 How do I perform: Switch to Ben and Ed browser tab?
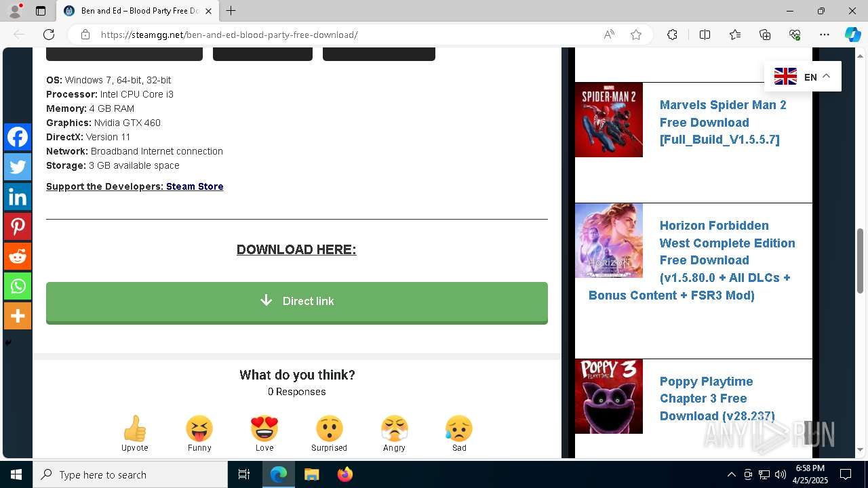[138, 11]
